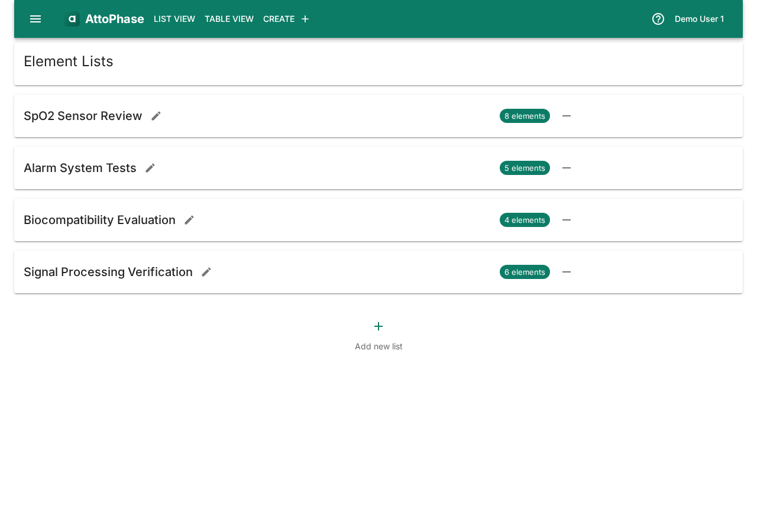
Task: Open the help question mark icon
Action: (x=657, y=18)
